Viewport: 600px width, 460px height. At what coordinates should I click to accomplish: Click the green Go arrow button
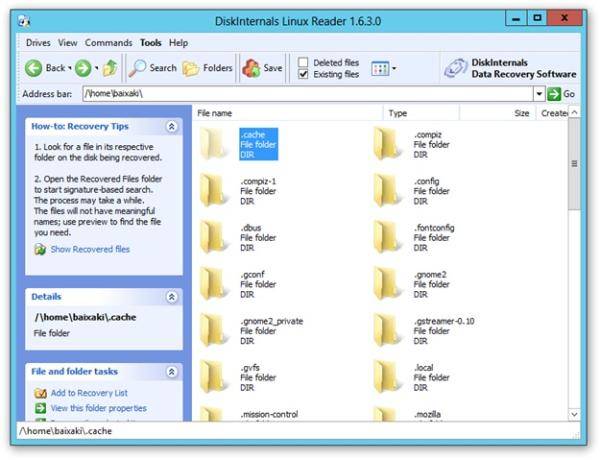554,94
